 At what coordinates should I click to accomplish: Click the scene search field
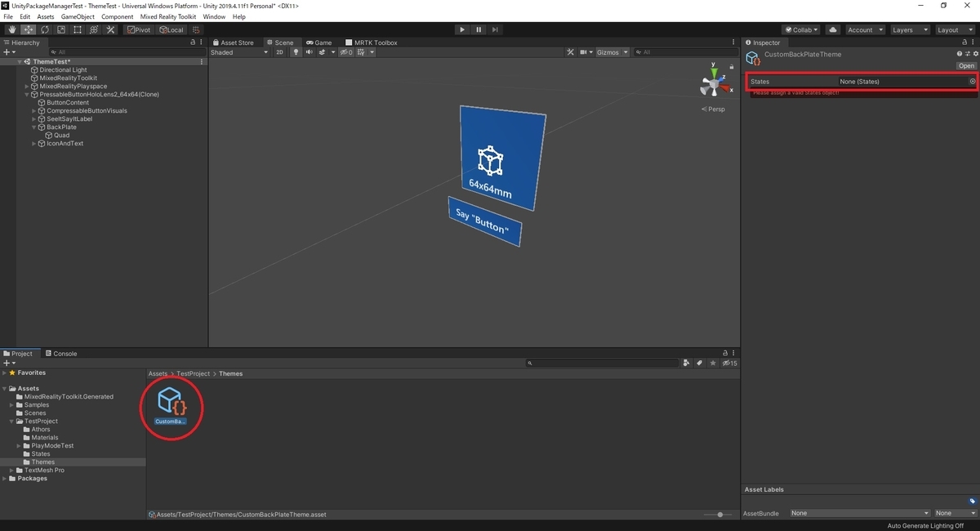pyautogui.click(x=686, y=52)
